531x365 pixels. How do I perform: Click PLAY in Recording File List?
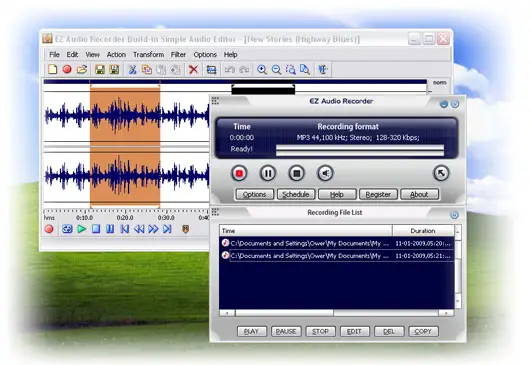(251, 331)
